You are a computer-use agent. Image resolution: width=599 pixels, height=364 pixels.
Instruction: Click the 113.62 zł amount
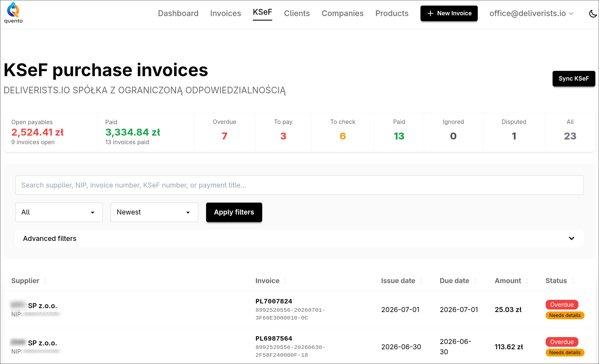coord(509,347)
